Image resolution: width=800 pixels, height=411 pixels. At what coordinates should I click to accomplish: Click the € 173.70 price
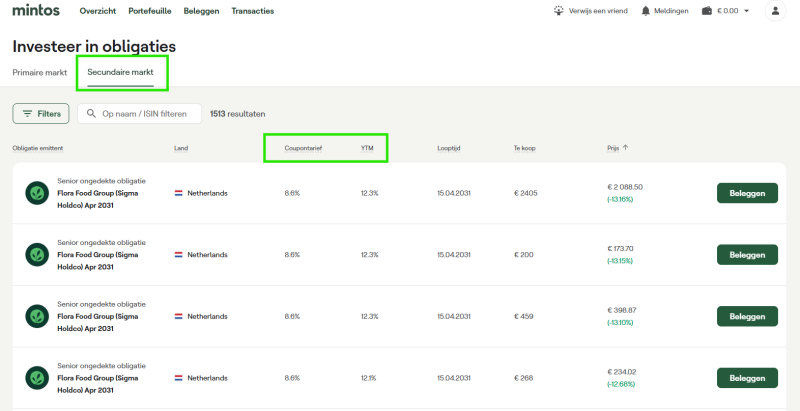pyautogui.click(x=620, y=249)
